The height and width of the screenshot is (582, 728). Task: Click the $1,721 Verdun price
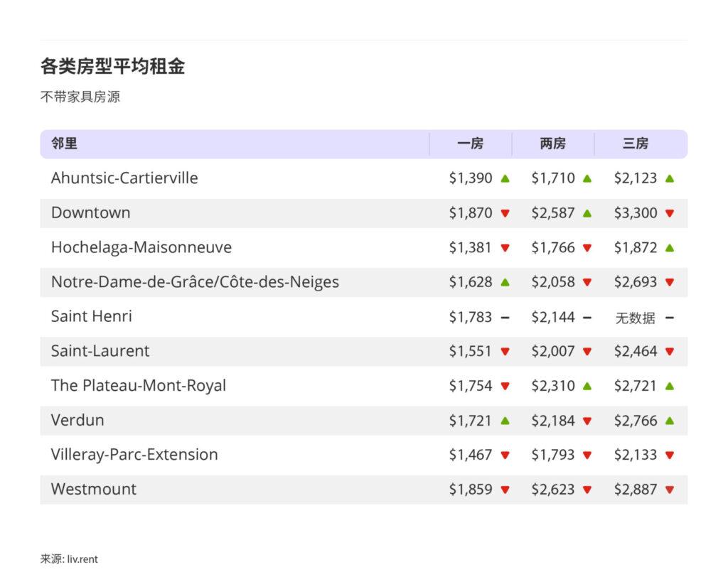[471, 421]
